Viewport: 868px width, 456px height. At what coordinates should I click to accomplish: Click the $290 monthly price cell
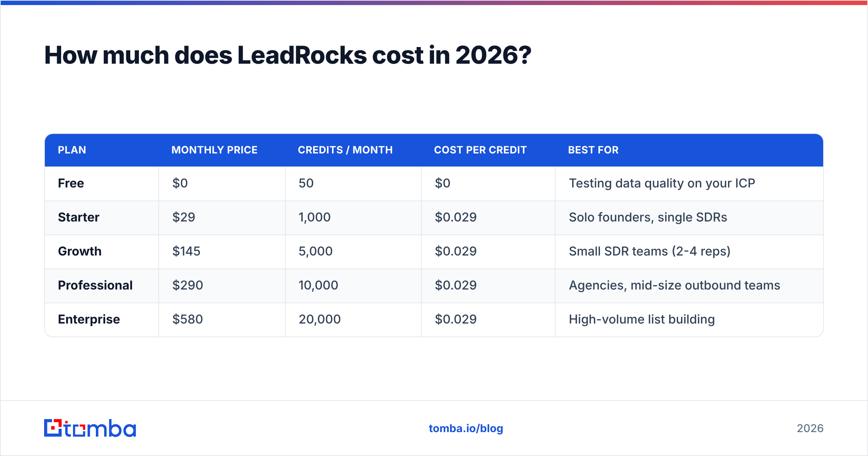point(222,286)
